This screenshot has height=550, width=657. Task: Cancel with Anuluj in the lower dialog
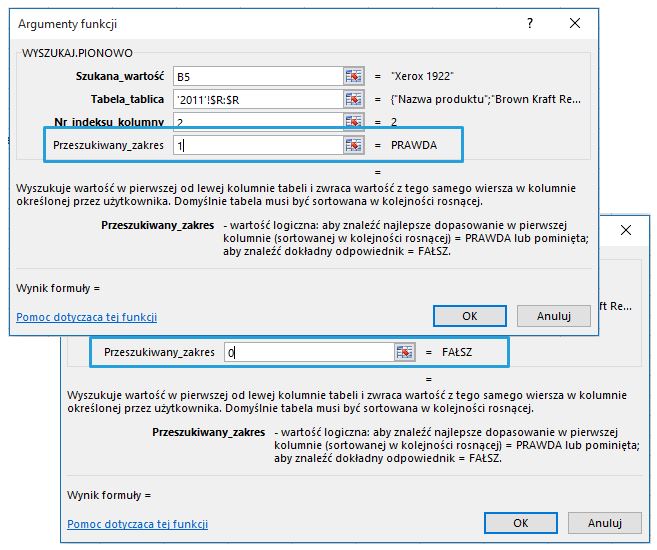[x=605, y=523]
